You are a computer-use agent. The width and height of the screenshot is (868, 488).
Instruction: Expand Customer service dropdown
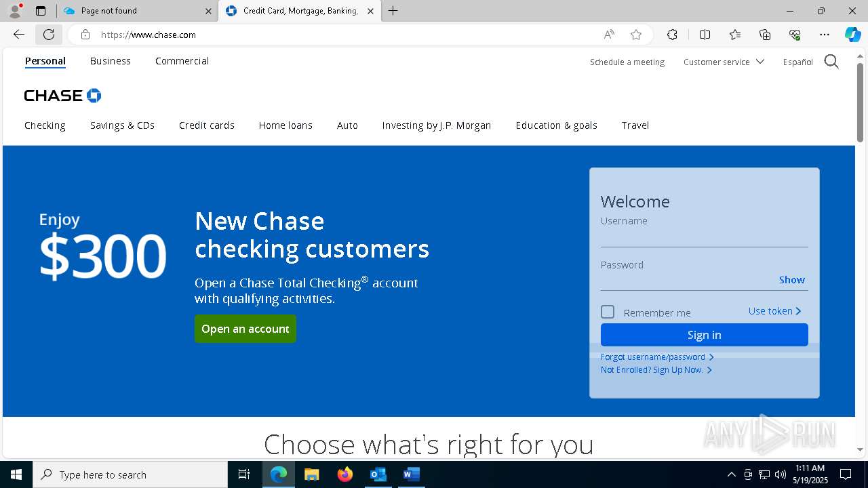coord(724,62)
